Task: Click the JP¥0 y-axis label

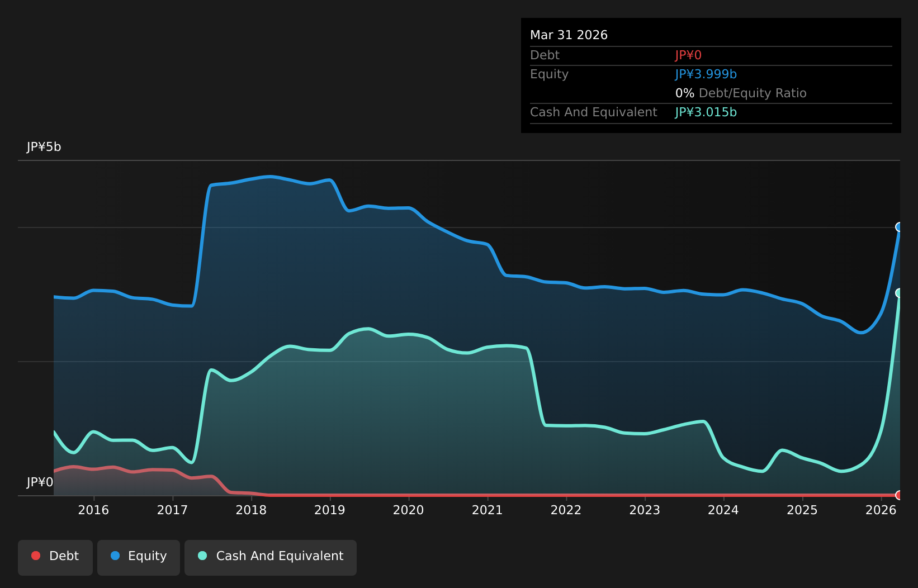Action: pyautogui.click(x=40, y=482)
